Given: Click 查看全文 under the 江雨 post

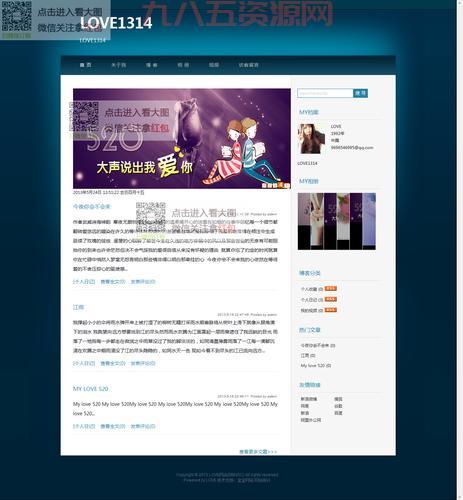Looking at the screenshot, I should pos(113,363).
